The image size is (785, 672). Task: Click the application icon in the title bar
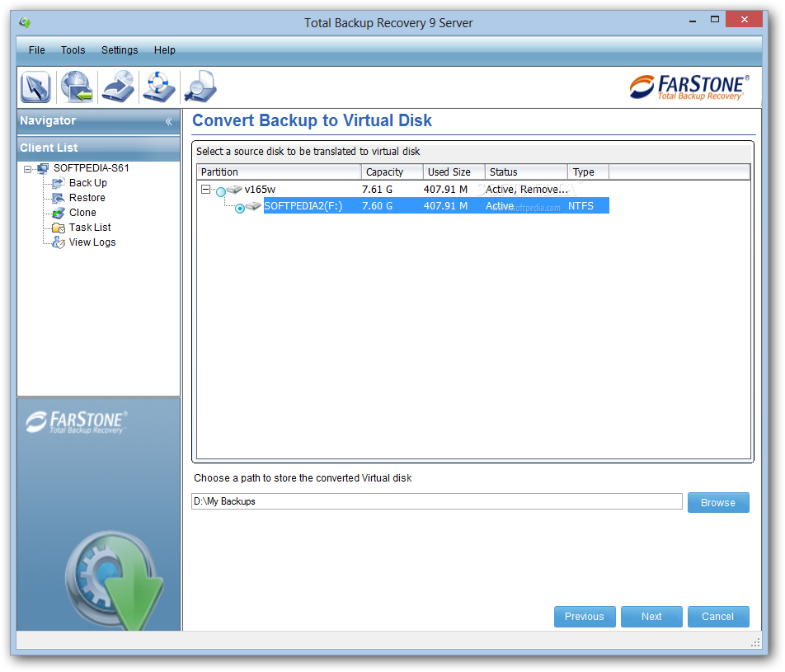point(25,22)
